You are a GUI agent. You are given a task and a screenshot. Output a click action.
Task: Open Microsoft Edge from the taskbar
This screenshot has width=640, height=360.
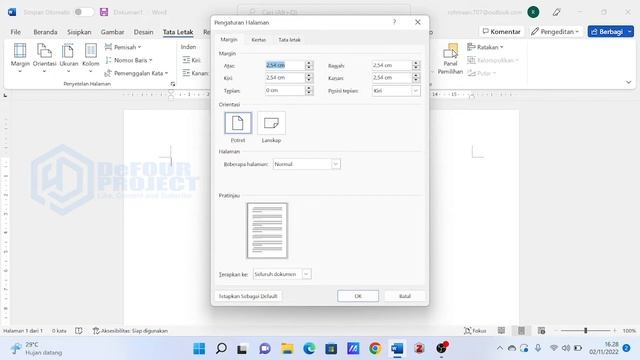pyautogui.click(x=309, y=349)
